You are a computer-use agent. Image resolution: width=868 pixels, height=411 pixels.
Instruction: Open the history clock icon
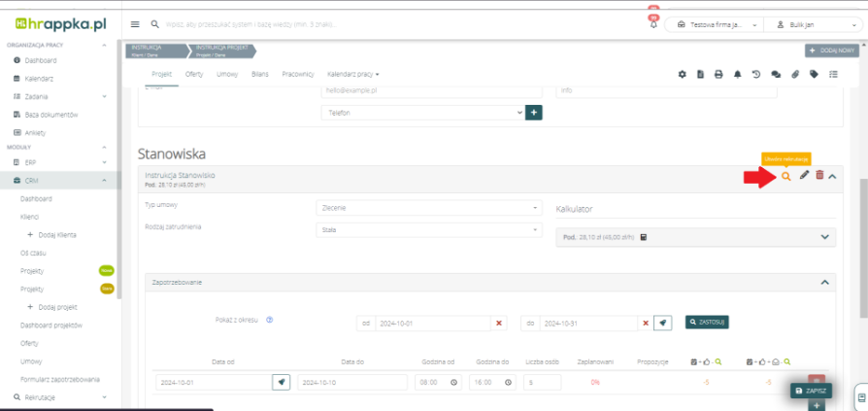755,74
